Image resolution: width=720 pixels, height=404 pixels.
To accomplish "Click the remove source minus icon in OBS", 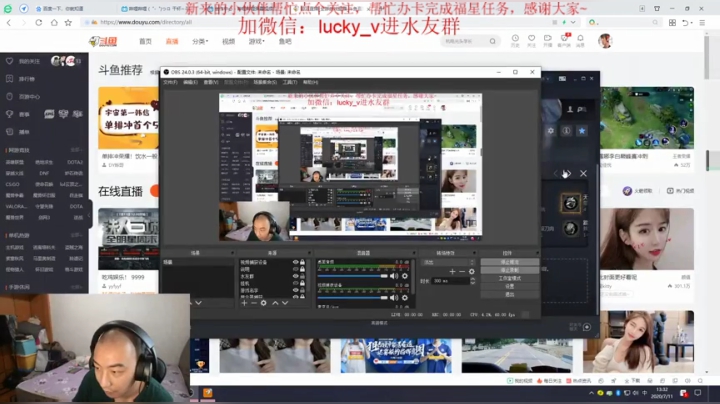I will [253, 303].
